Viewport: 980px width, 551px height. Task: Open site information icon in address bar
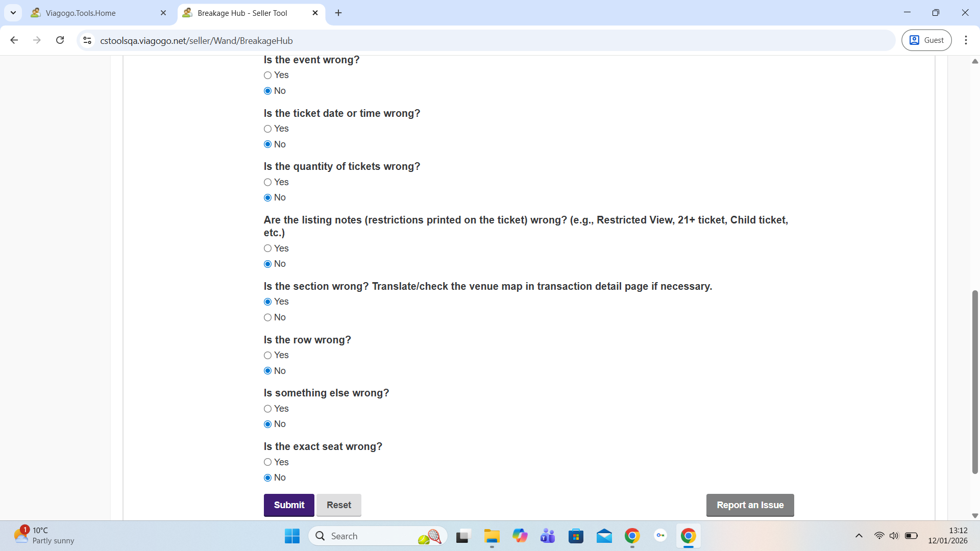[87, 40]
